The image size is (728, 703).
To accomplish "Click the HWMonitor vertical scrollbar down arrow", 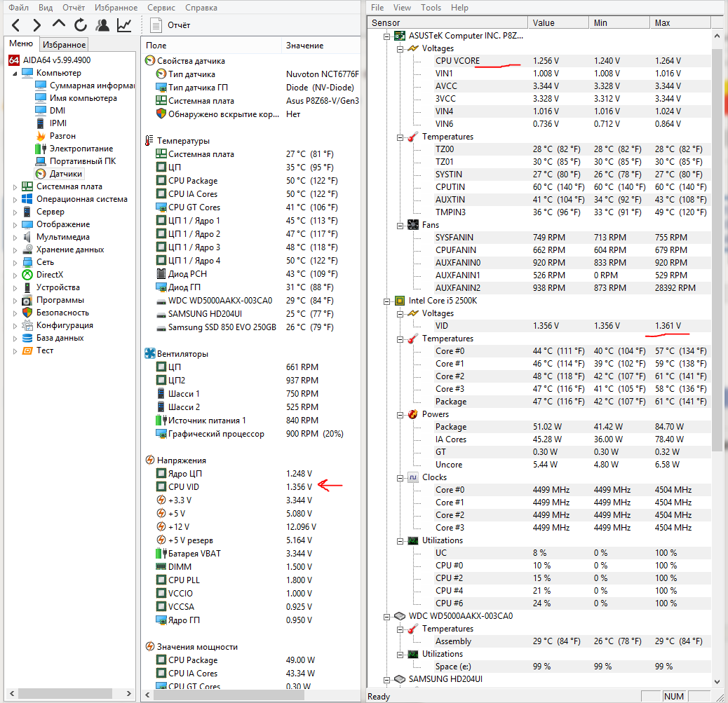I will [x=717, y=682].
